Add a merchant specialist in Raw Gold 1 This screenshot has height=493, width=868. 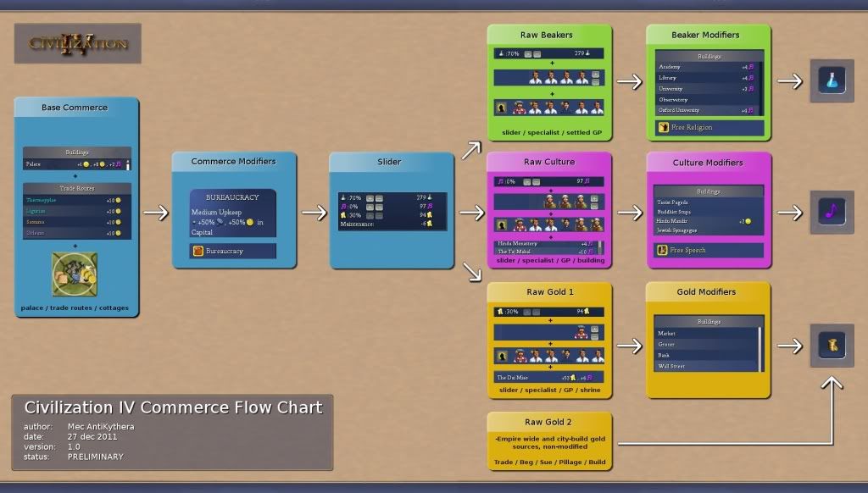point(594,329)
